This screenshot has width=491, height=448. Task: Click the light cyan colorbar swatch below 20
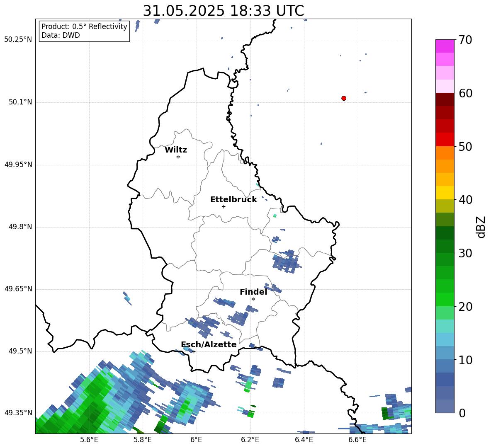[x=445, y=326]
